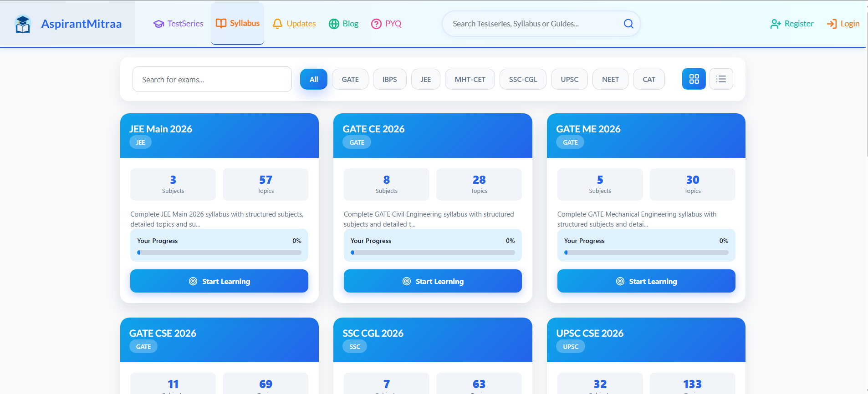Switch to grid view icon
868x394 pixels.
point(694,79)
